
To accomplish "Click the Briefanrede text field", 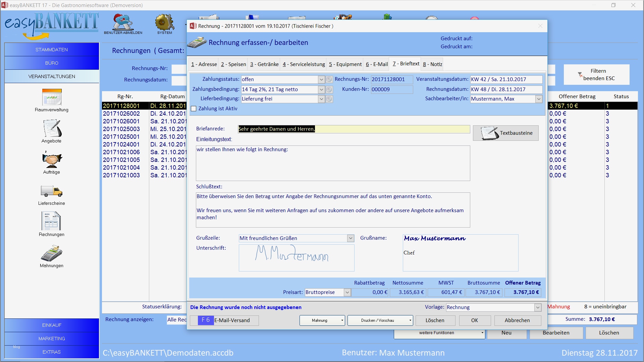I will pyautogui.click(x=354, y=129).
